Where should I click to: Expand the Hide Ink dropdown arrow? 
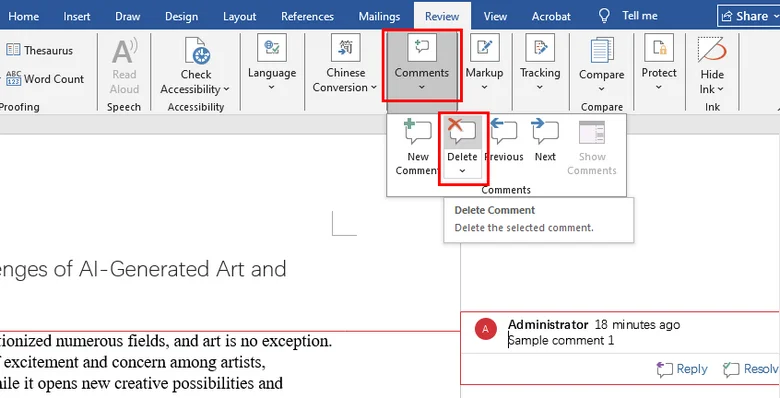(x=720, y=90)
